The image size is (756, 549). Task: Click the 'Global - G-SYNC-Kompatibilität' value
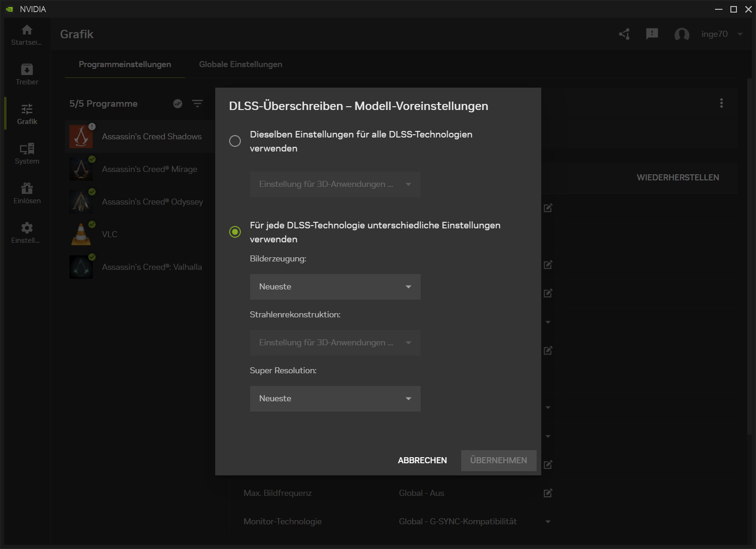pyautogui.click(x=458, y=522)
